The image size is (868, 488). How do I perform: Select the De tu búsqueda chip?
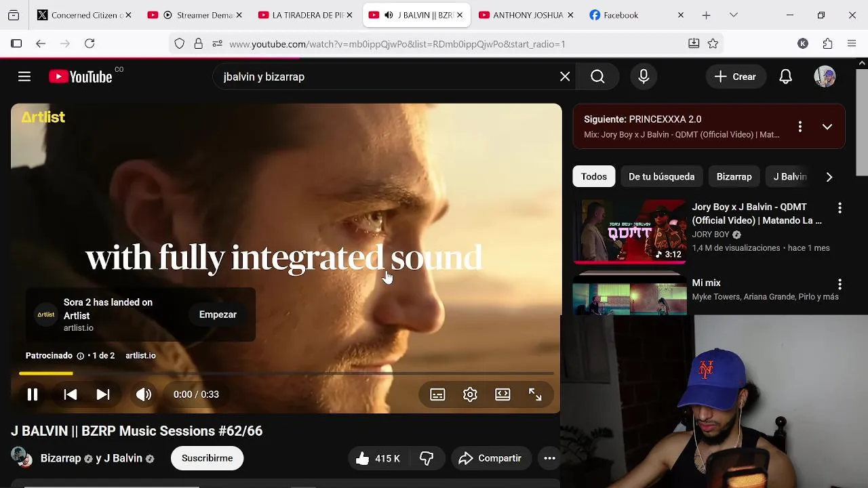point(661,176)
